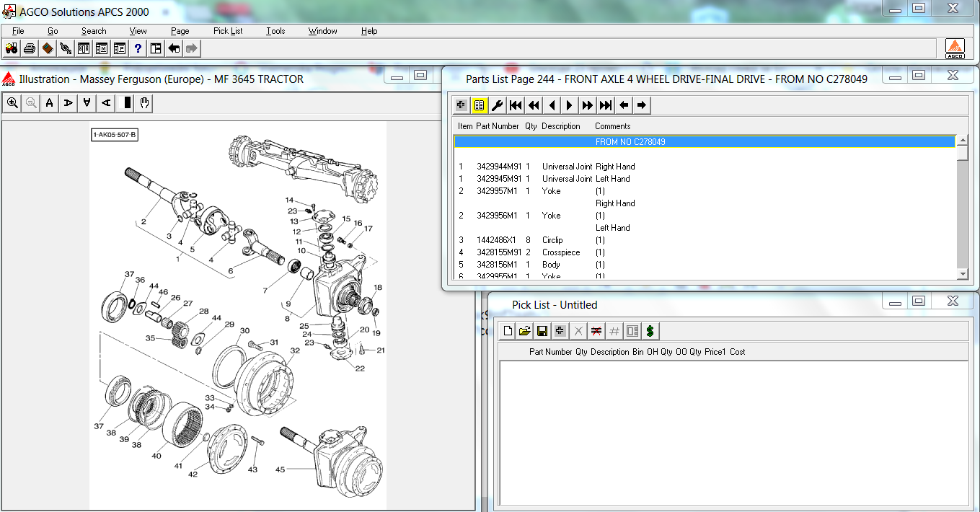The image size is (980, 512).
Task: Open the File menu
Action: 18,31
